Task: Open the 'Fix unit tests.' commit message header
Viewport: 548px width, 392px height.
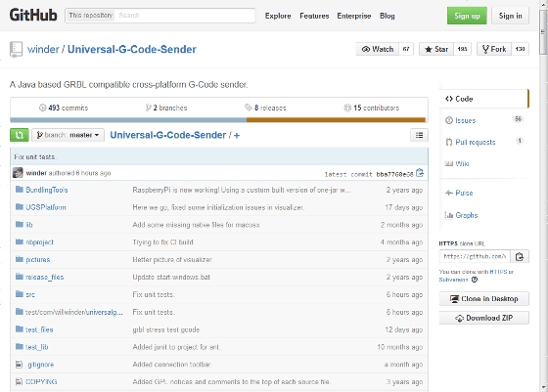Action: (x=35, y=157)
